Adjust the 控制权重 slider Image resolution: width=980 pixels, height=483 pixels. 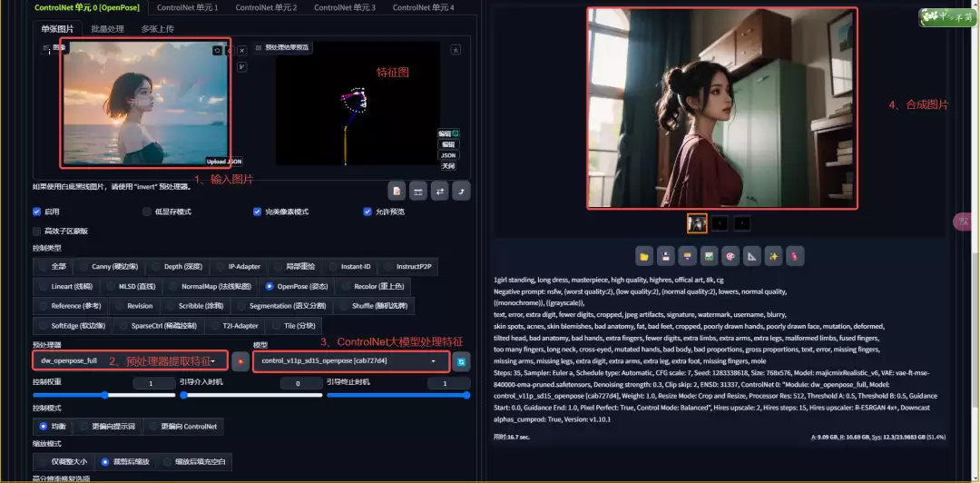pyautogui.click(x=103, y=395)
